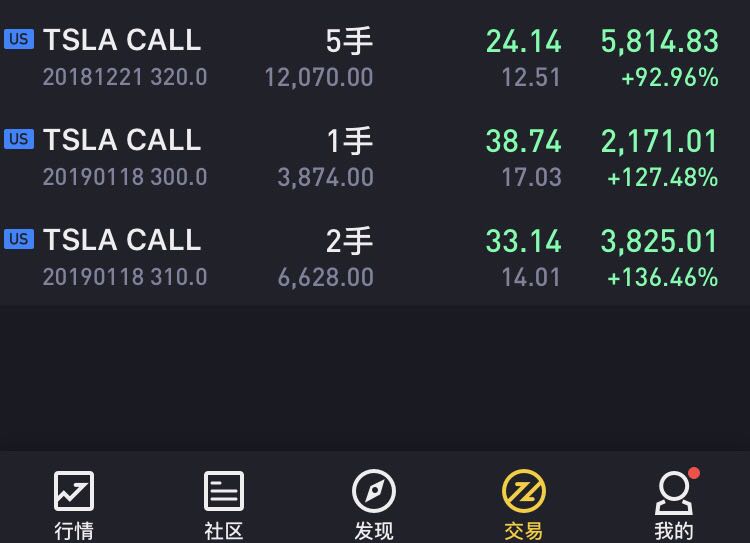Switch to the 社区 tab label
The image size is (750, 543).
point(224,531)
